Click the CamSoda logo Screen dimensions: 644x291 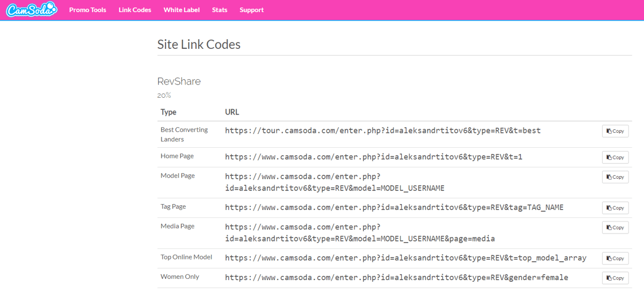click(32, 10)
